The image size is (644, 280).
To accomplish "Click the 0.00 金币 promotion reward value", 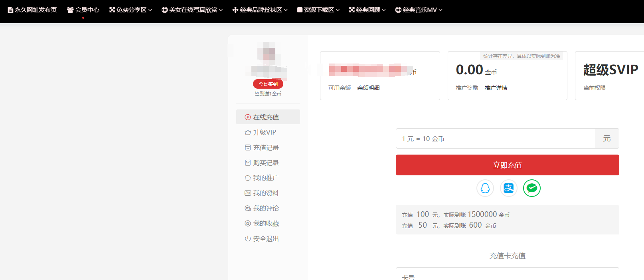I will (x=476, y=70).
